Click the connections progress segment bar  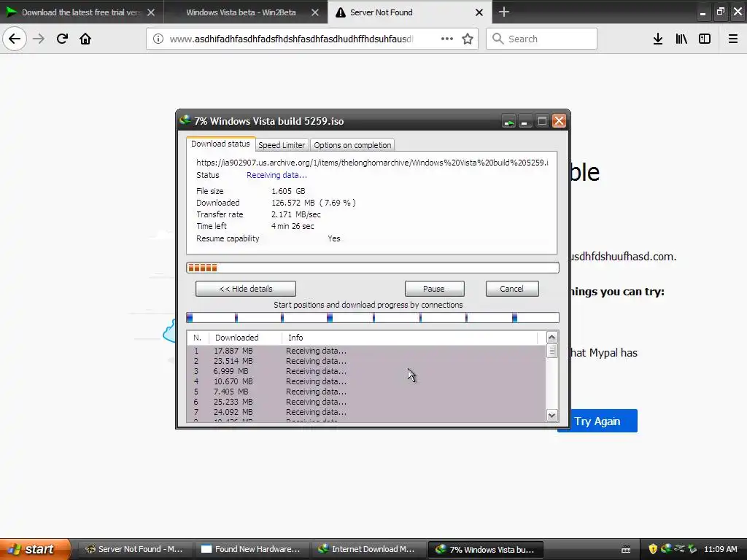pyautogui.click(x=373, y=318)
